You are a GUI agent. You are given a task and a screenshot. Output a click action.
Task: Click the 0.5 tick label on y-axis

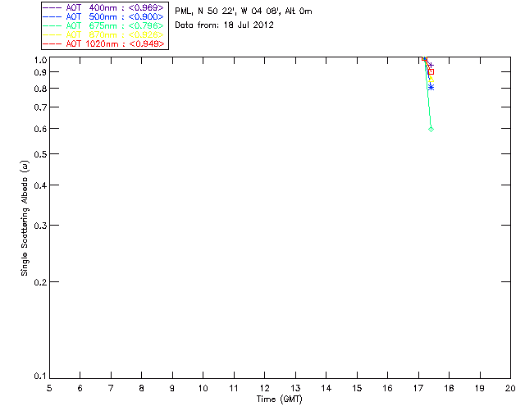tap(38, 154)
